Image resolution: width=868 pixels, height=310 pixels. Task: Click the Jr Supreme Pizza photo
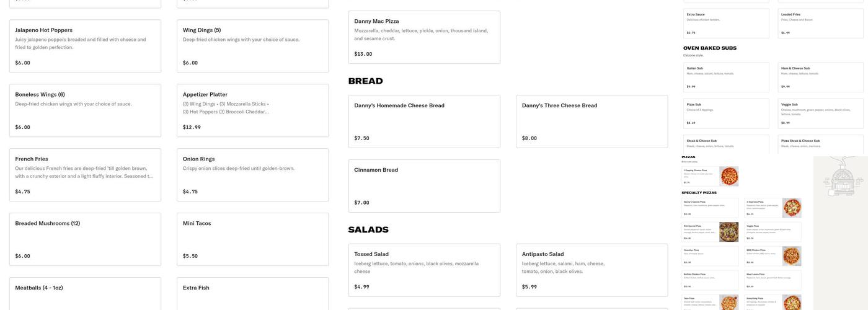tap(792, 208)
